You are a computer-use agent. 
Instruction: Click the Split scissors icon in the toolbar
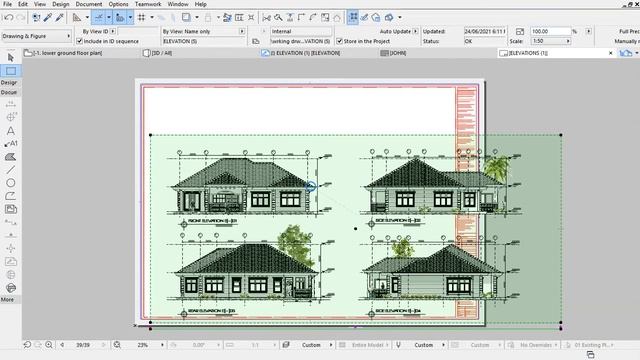point(267,18)
